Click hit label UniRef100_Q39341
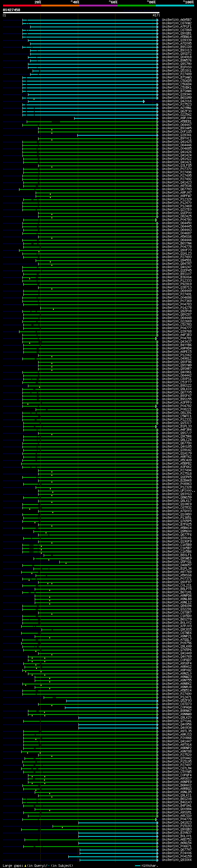The width and height of the screenshot is (197, 868). pos(177,135)
